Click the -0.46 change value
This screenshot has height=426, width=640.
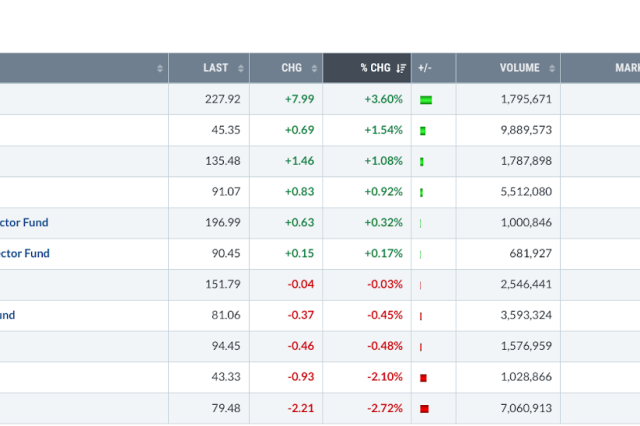point(300,346)
